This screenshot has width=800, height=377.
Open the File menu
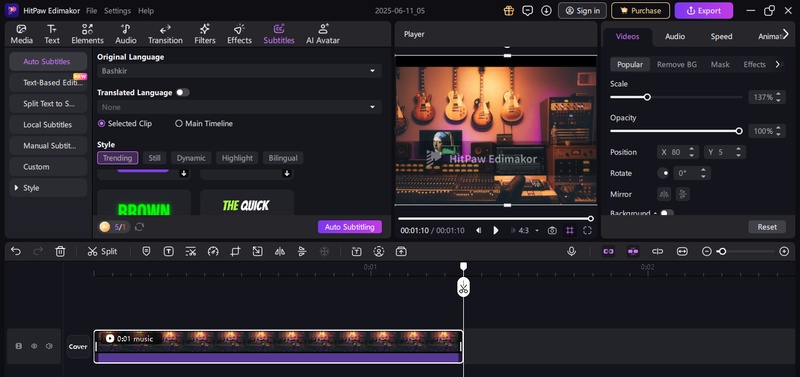coord(91,10)
